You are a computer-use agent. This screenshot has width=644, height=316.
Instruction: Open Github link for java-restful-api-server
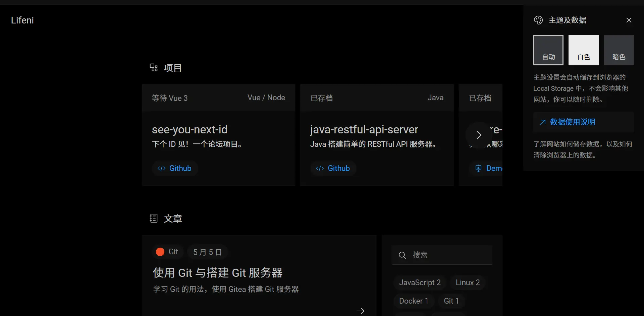click(333, 168)
